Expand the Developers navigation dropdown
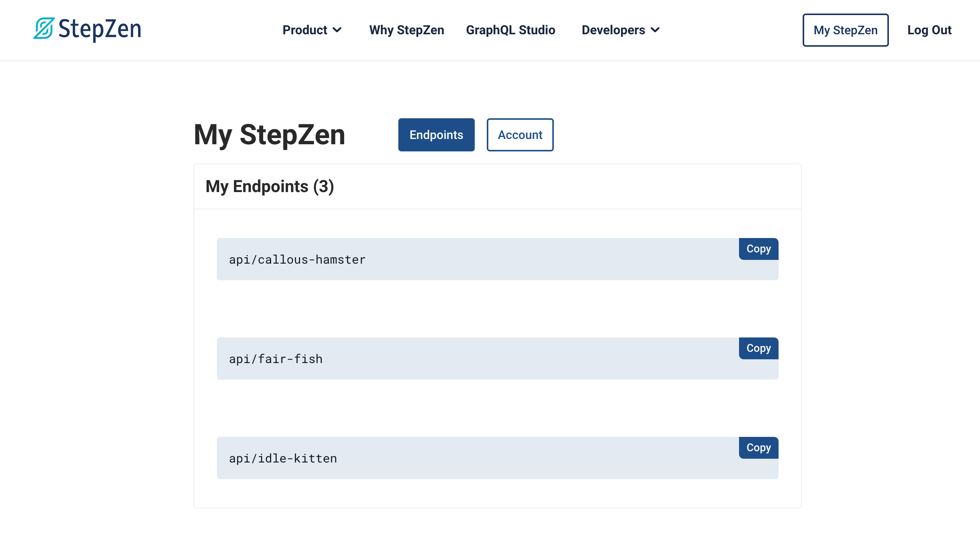Image resolution: width=980 pixels, height=551 pixels. (620, 30)
